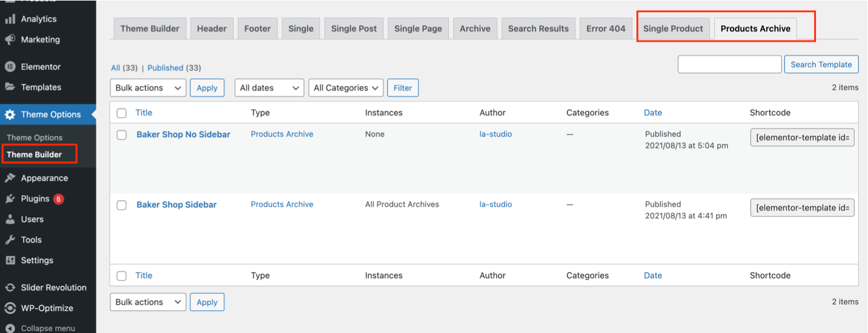Expand the All dates dropdown
Image resolution: width=868 pixels, height=333 pixels.
(x=269, y=88)
